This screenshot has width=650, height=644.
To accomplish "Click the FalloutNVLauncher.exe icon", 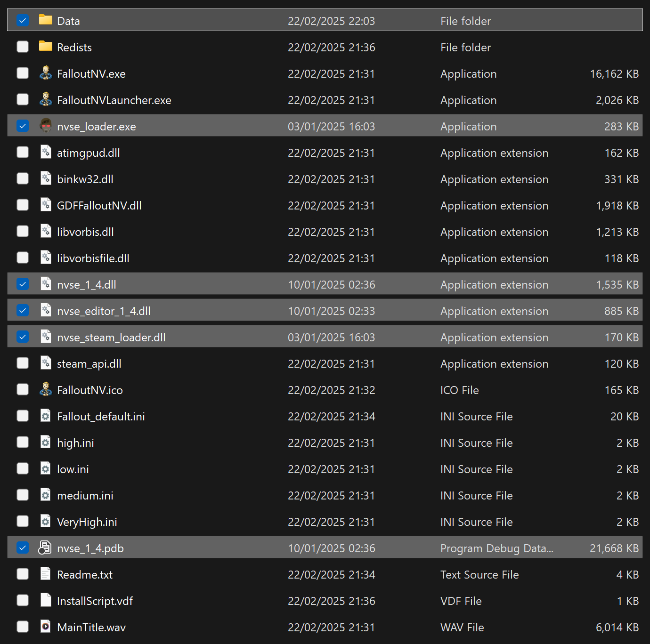I will tap(46, 99).
